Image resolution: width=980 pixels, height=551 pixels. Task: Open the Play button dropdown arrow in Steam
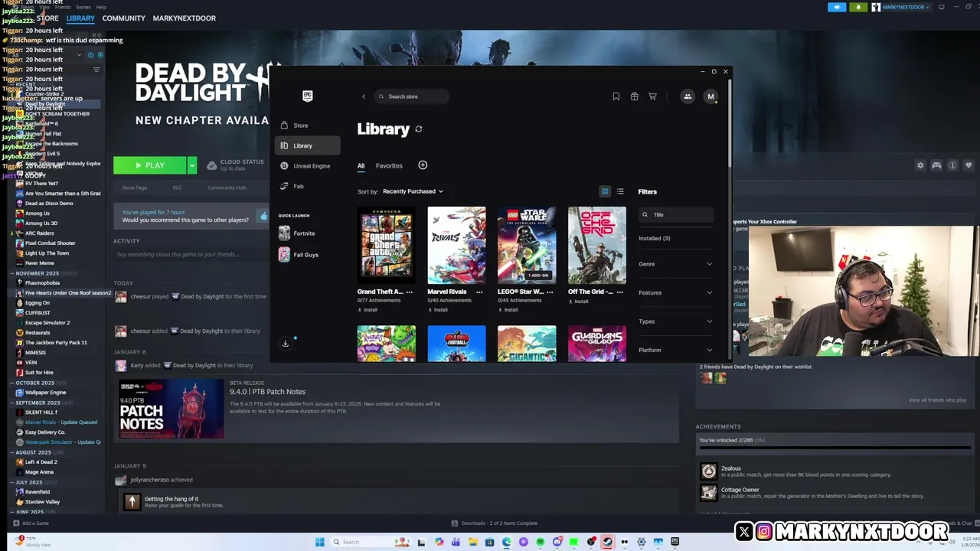tap(192, 165)
